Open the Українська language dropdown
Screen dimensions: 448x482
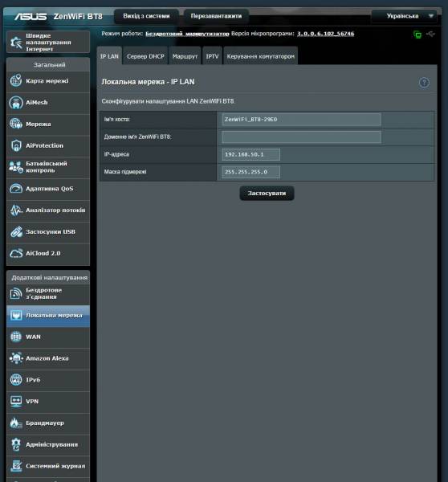click(x=404, y=16)
